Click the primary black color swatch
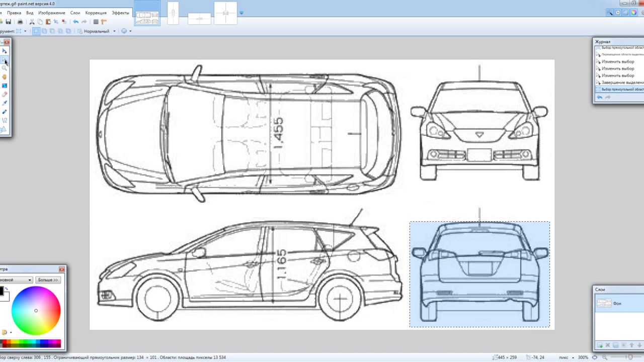The width and height of the screenshot is (644, 362). pyautogui.click(x=2, y=291)
